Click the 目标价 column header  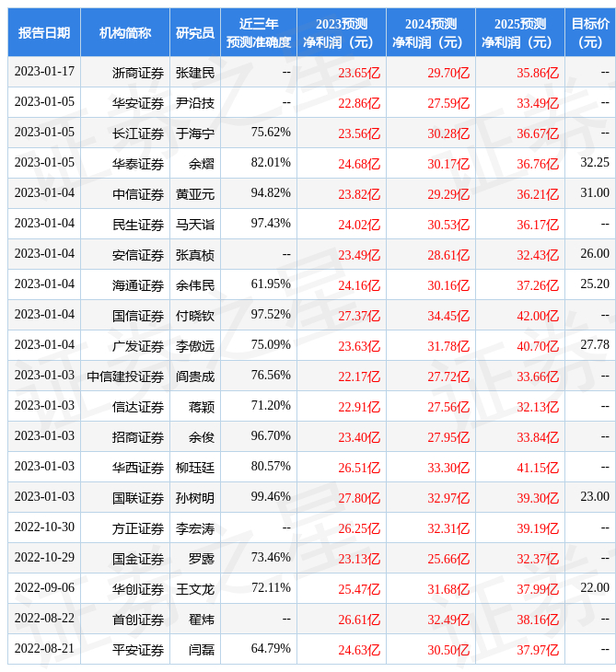(x=590, y=32)
